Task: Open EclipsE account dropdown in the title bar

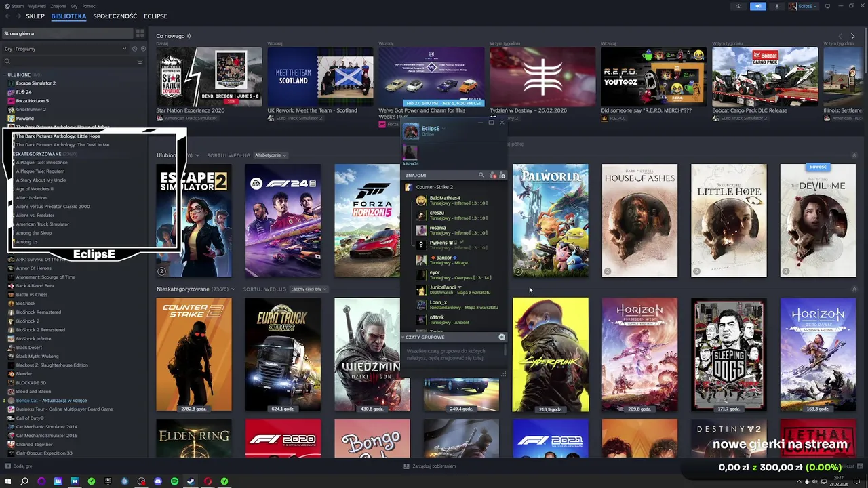Action: 804,6
